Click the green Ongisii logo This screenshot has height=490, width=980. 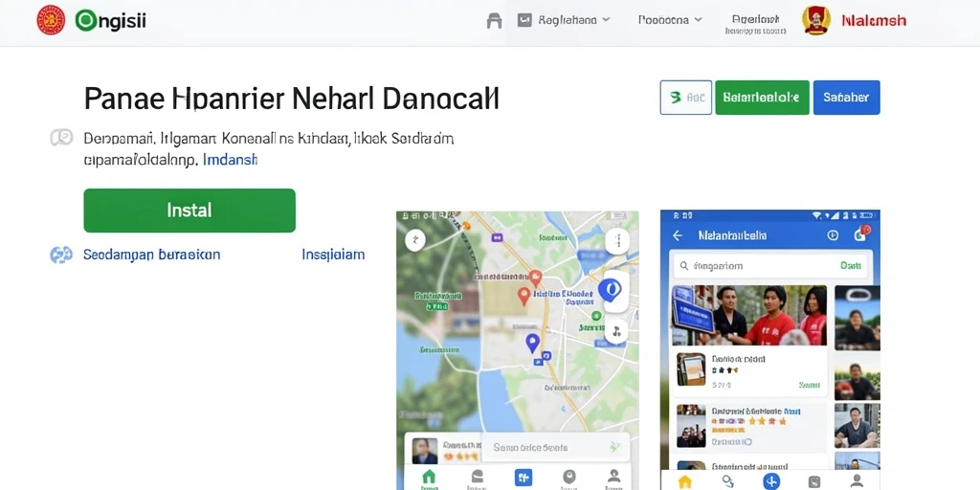(111, 21)
